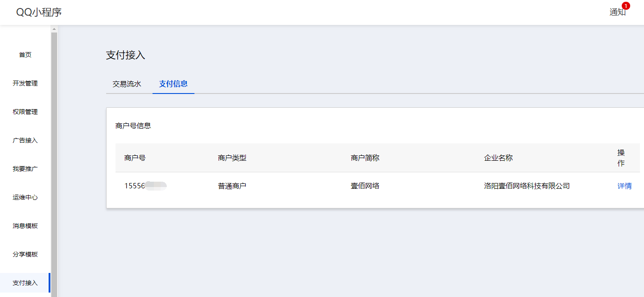Click the sidebar scrollbar up arrow
Screen dimensions: 644x297
pyautogui.click(x=54, y=29)
